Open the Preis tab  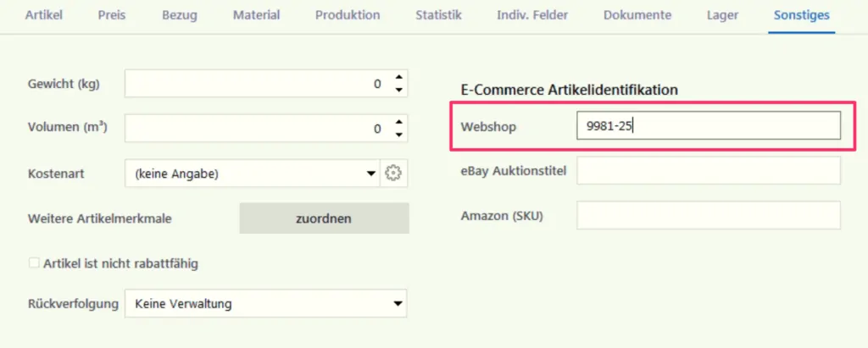coord(112,15)
